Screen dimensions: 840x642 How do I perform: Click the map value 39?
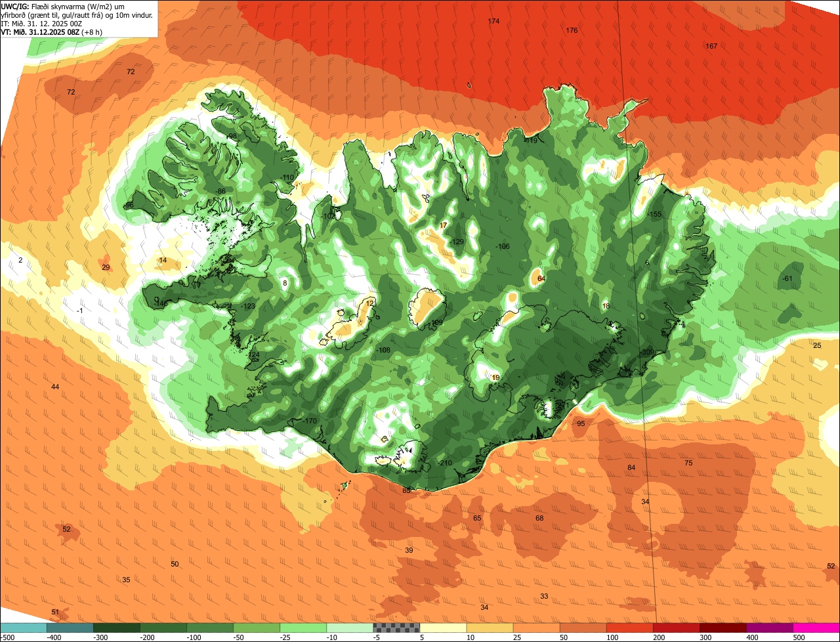(x=409, y=550)
